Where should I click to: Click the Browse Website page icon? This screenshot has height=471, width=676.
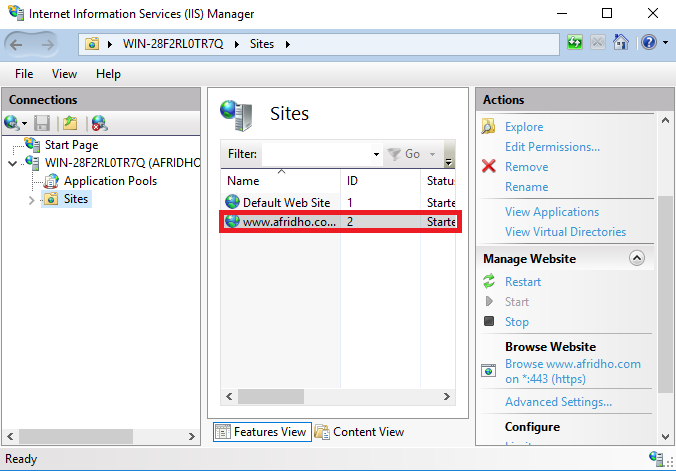click(488, 370)
